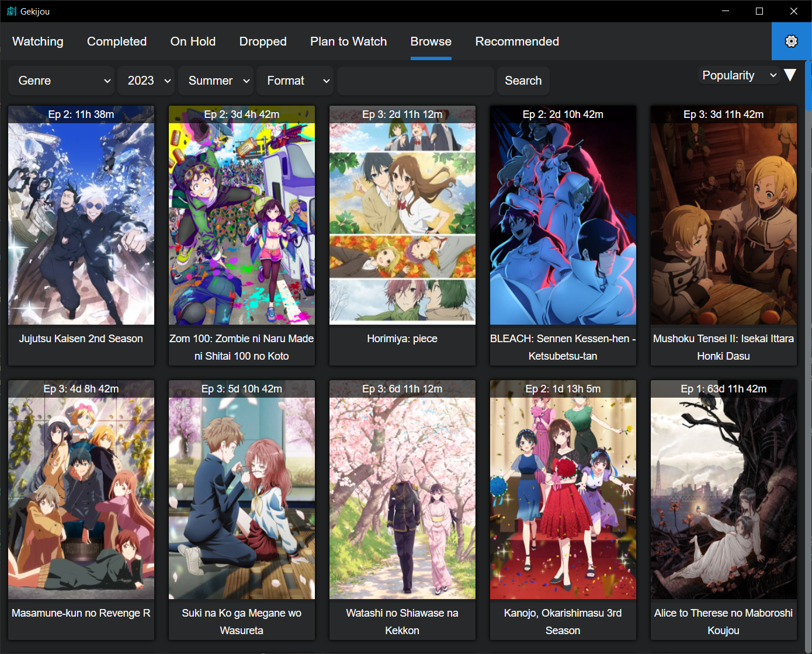Click the 'Ep 2: 3d 4h 42m' countdown
The height and width of the screenshot is (654, 812).
pos(242,114)
